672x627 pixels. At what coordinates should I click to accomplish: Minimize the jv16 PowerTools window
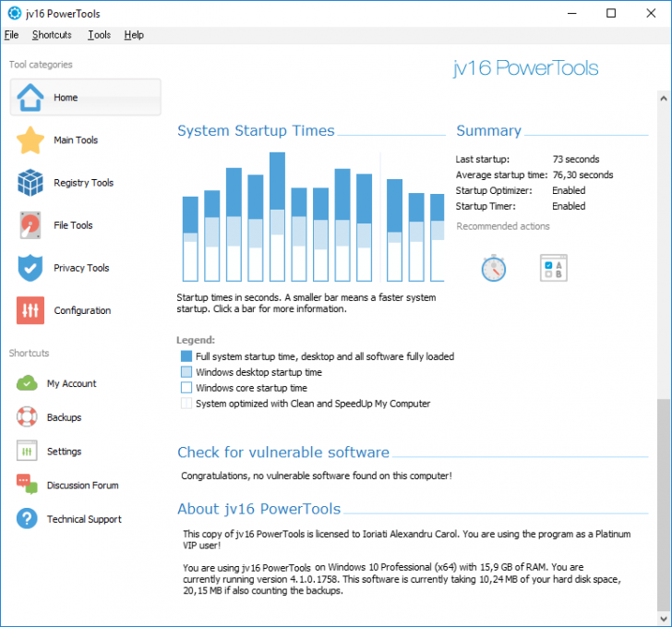pos(571,13)
